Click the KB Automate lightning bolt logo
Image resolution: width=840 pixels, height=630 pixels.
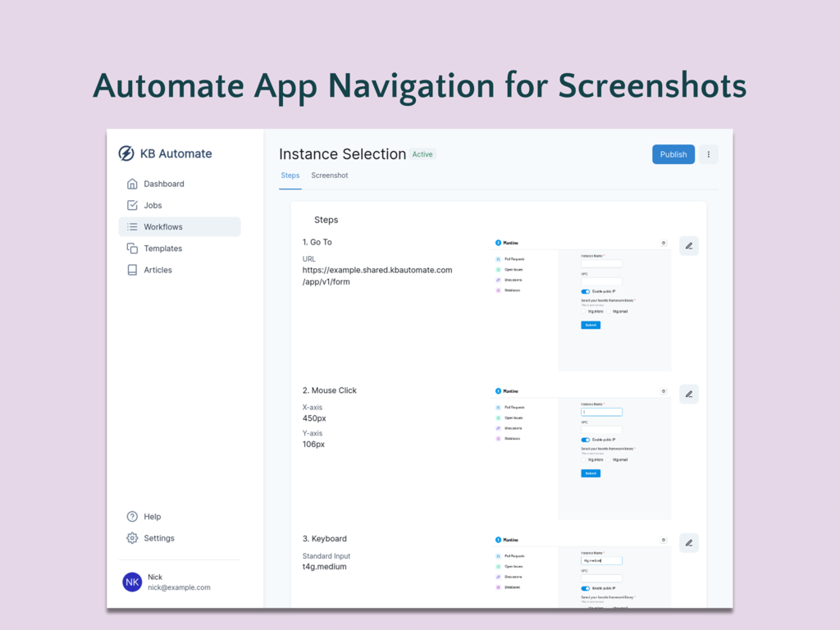pyautogui.click(x=126, y=153)
